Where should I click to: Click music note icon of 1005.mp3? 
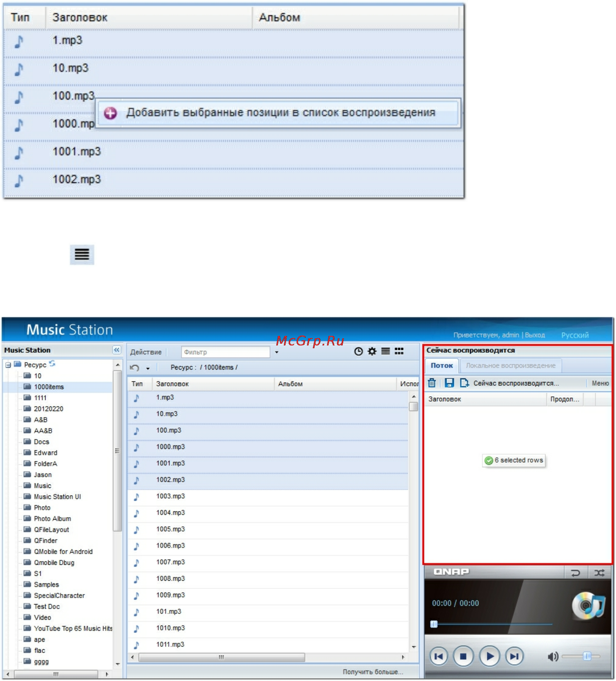tap(136, 530)
